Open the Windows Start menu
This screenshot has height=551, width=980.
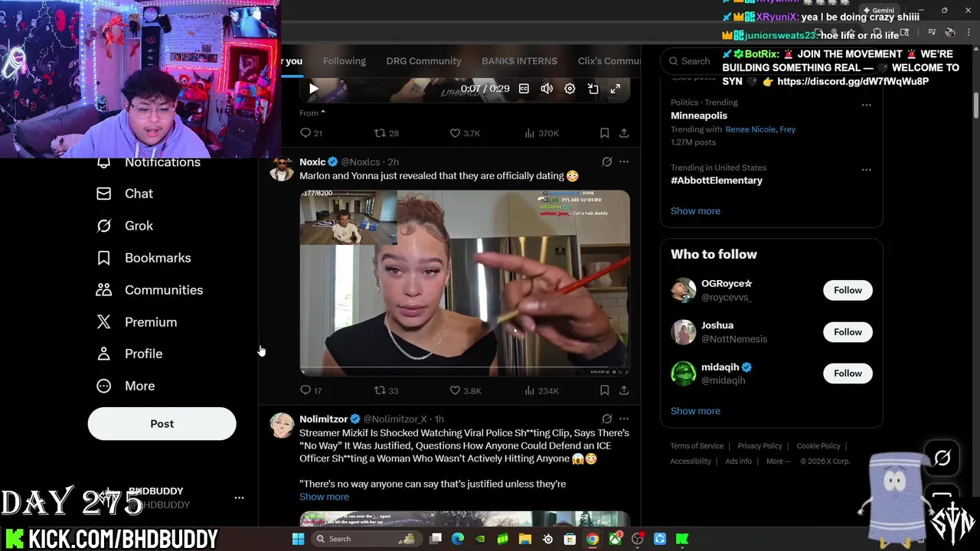click(298, 539)
